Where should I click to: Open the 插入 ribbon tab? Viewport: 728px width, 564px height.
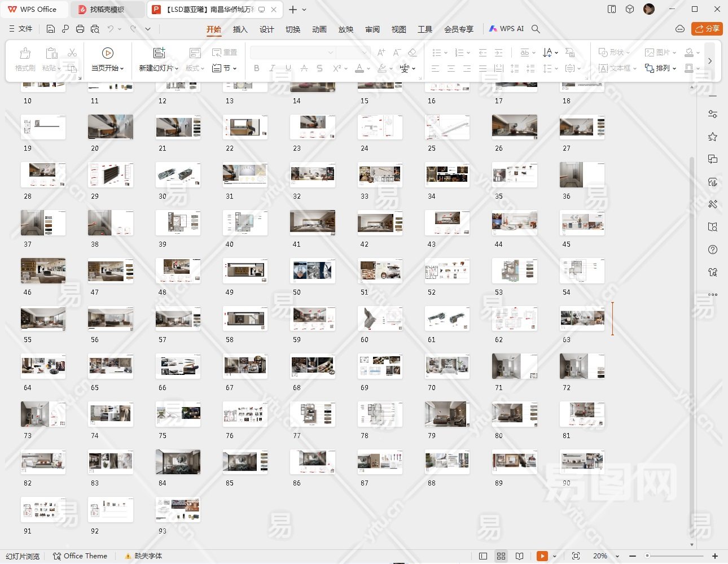click(240, 29)
